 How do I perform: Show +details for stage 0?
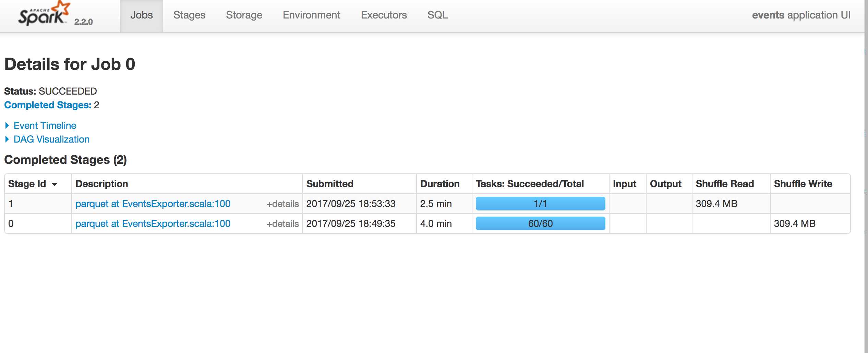pos(283,224)
